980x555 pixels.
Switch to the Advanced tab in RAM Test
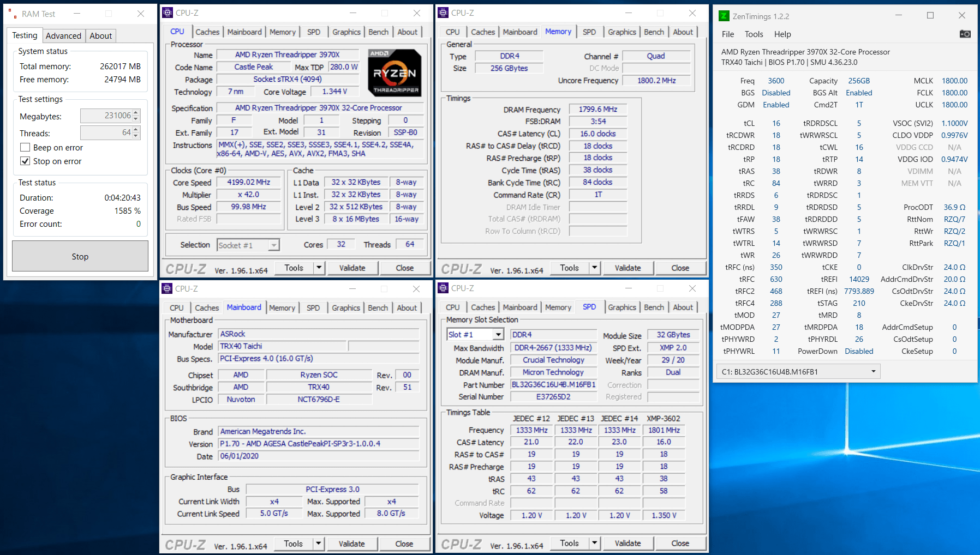tap(63, 36)
